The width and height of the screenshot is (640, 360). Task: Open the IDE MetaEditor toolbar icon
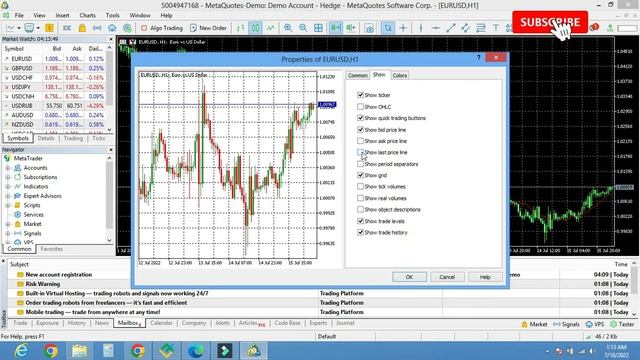pyautogui.click(x=67, y=28)
